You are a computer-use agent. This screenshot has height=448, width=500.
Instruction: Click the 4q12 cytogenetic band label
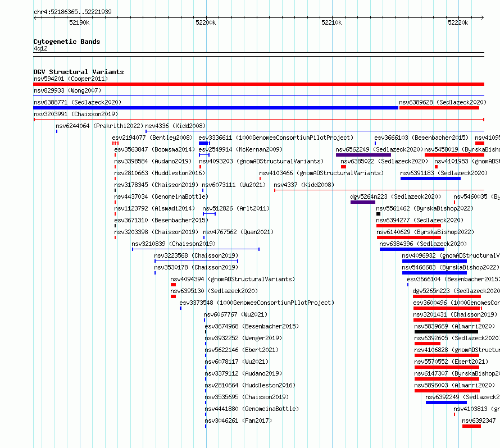(x=40, y=48)
